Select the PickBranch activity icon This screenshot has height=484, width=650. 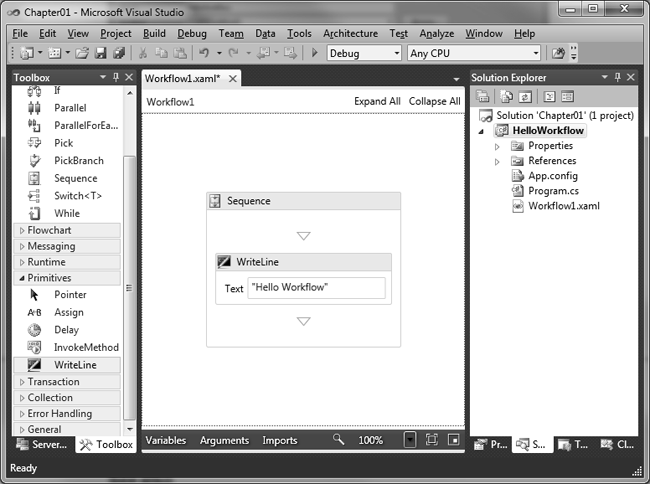click(x=34, y=160)
